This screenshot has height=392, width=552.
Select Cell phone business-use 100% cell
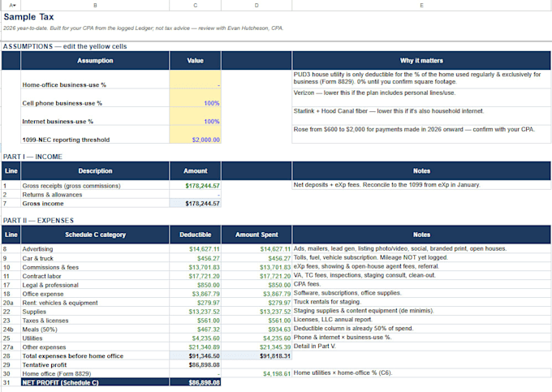pyautogui.click(x=196, y=98)
